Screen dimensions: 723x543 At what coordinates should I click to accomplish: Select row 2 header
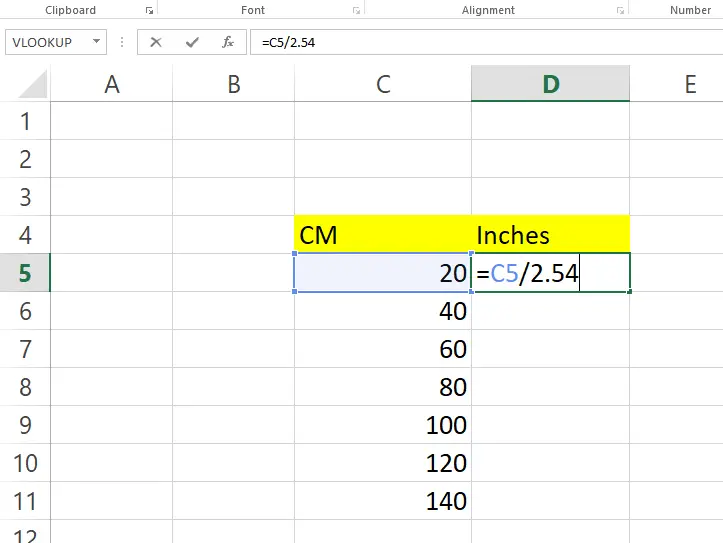pos(25,159)
